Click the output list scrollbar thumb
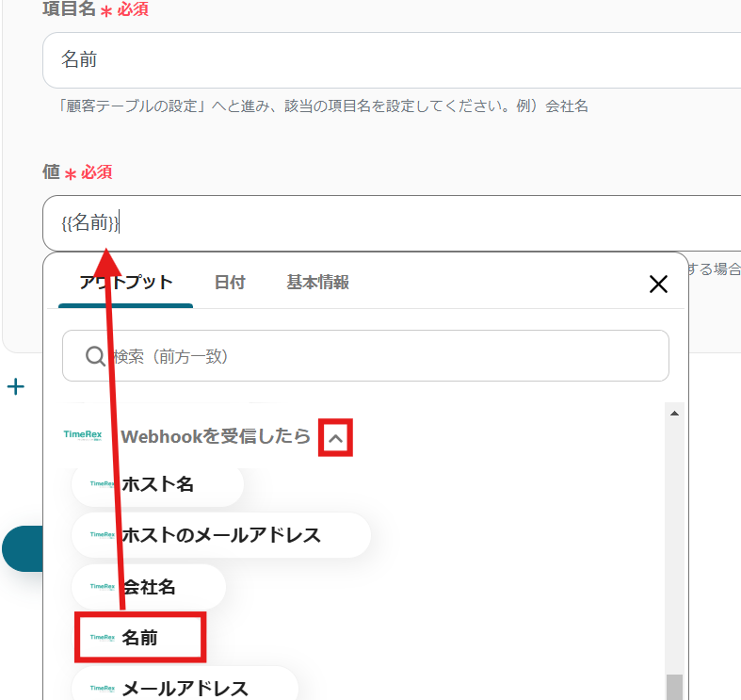The image size is (741, 700). [x=674, y=687]
